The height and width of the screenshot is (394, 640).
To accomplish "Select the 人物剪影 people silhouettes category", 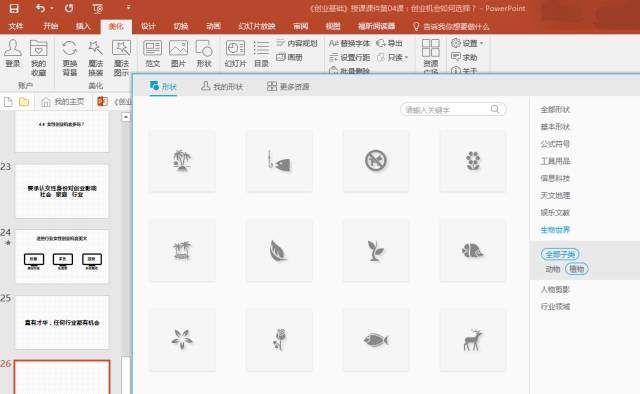I will (x=555, y=289).
